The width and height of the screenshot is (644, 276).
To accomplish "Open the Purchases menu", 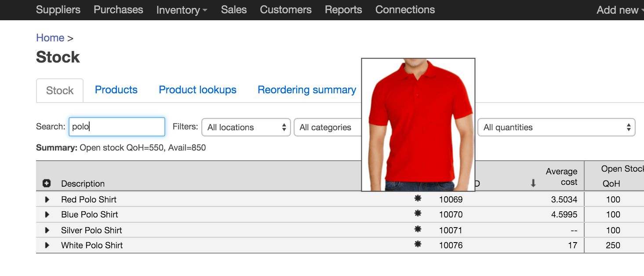I will (118, 10).
